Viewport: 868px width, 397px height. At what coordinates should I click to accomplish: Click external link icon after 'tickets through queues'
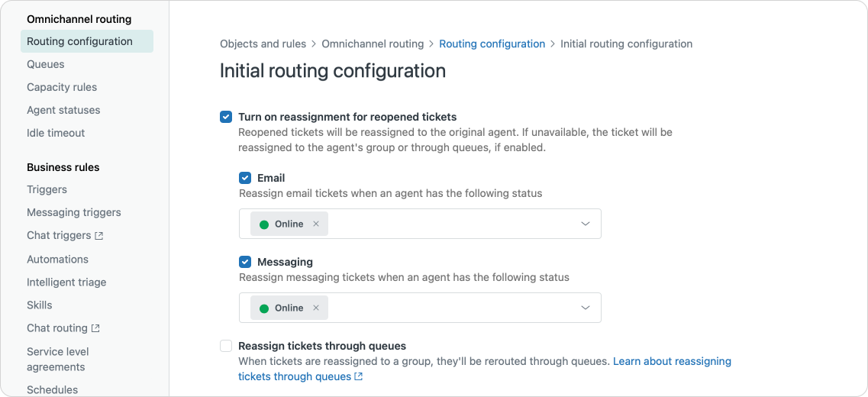[x=359, y=376]
